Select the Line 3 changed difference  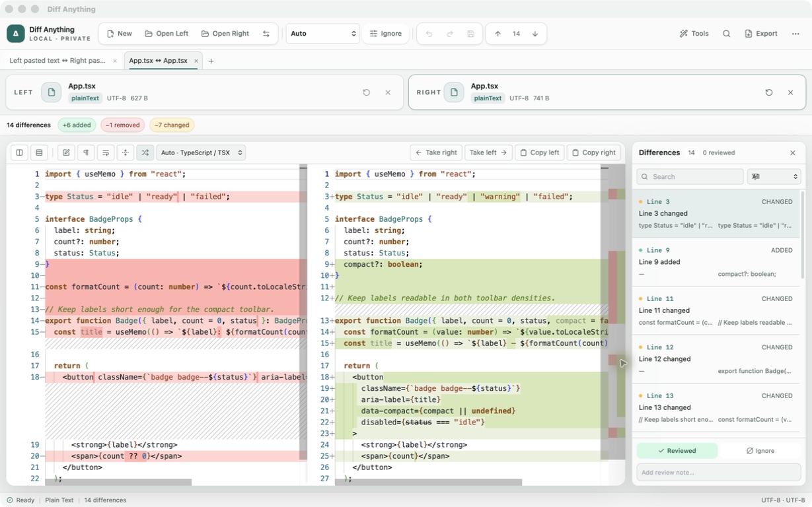[x=716, y=214]
